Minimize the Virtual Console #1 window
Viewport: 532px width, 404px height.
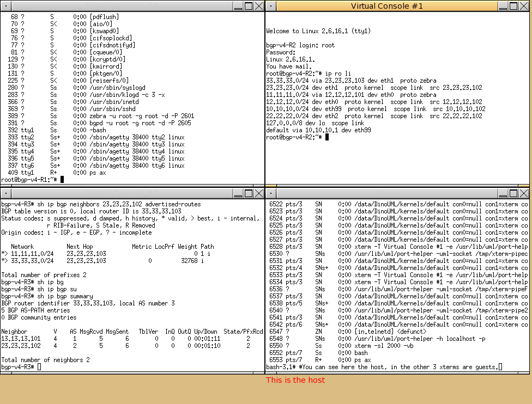point(503,6)
